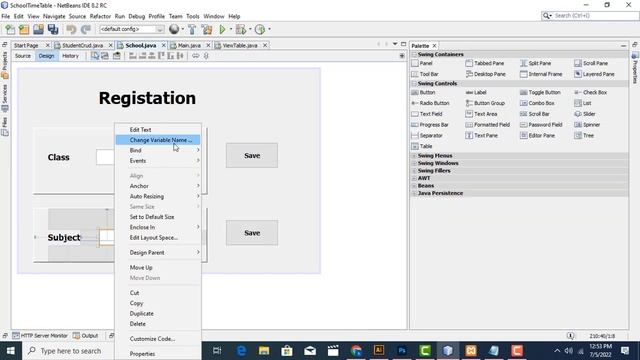Screen dimensions: 640x360
Task: Expand the Java Persistence palette category
Action: click(x=414, y=193)
